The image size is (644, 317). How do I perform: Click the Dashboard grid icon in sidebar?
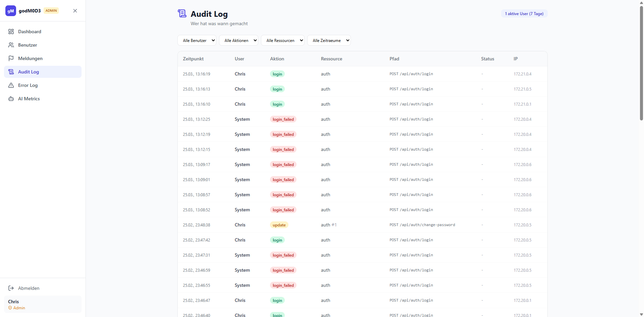click(x=11, y=32)
